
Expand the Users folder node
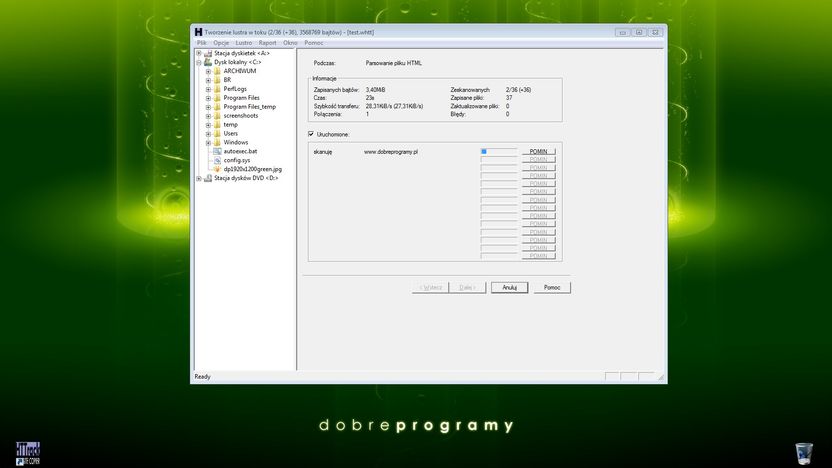click(x=208, y=134)
